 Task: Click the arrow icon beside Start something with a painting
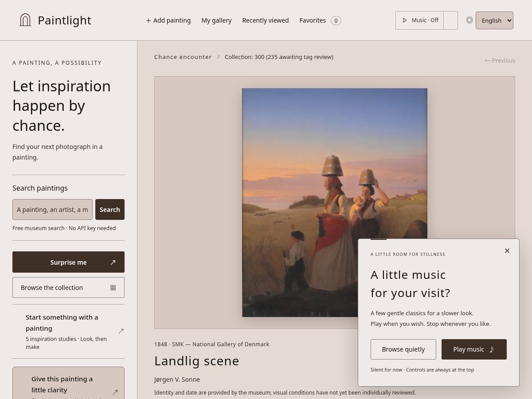coord(121,331)
